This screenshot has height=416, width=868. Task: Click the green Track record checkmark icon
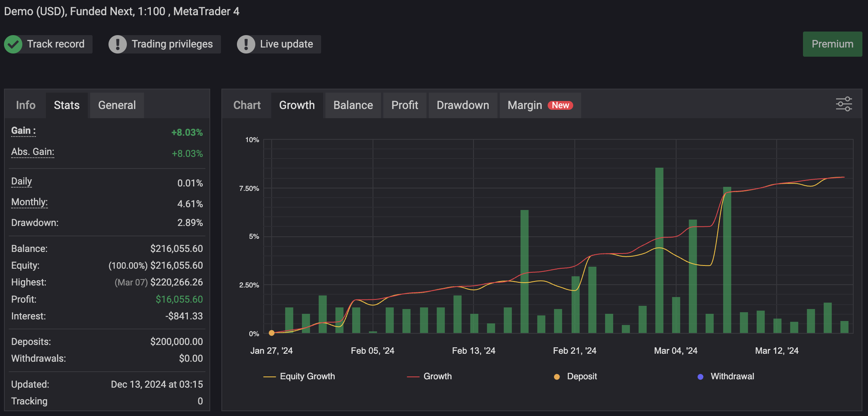click(13, 44)
